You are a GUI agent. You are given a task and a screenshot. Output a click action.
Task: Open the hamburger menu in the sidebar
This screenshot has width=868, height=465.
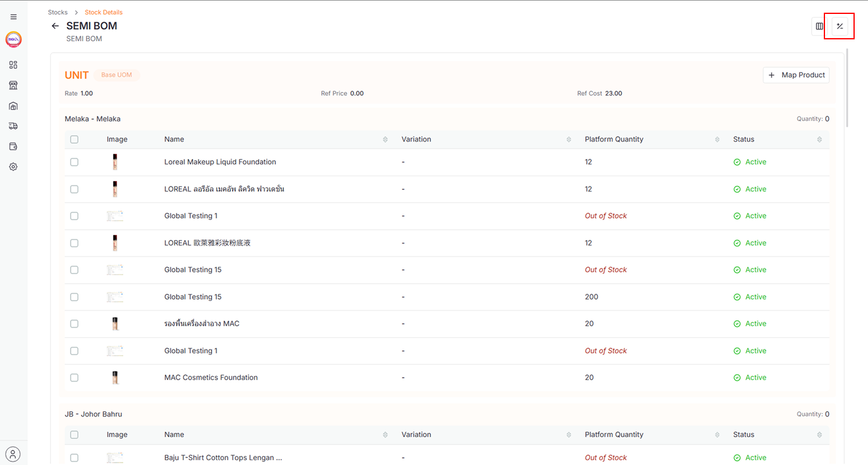(x=13, y=17)
